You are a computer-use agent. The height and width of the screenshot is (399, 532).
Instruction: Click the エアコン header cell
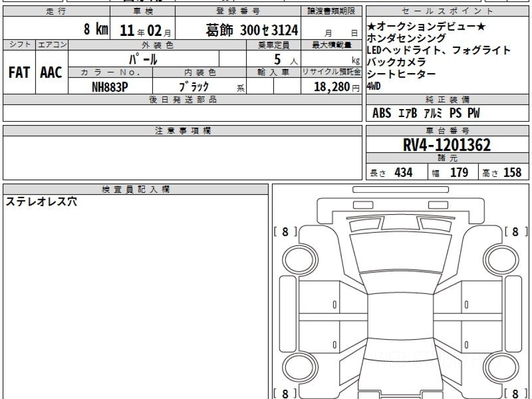pos(52,45)
